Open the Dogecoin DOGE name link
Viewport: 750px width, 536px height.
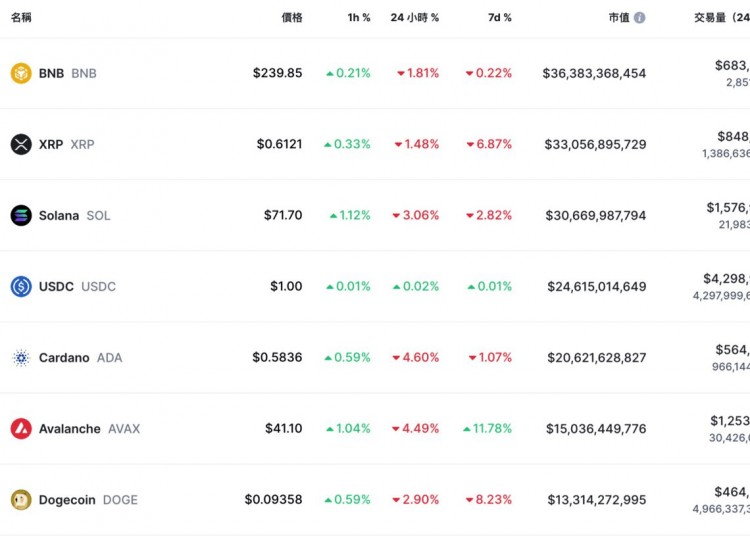click(88, 500)
